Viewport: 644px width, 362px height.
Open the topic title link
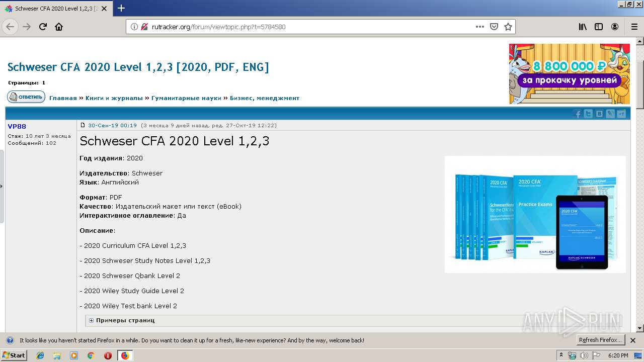pos(138,67)
